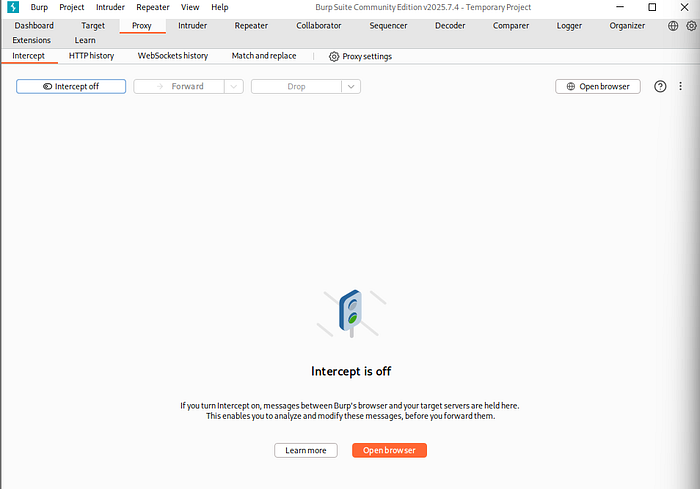This screenshot has height=489, width=700.
Task: Switch to the Dashboard tab
Action: [34, 25]
